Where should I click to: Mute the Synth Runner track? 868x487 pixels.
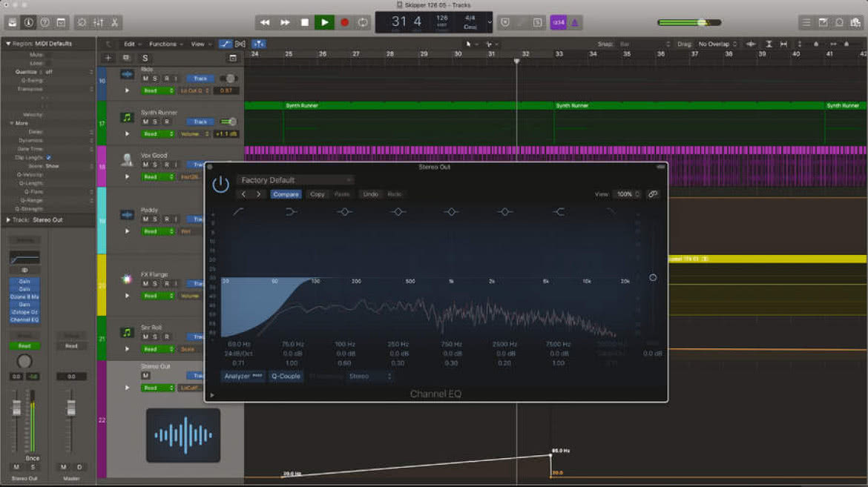click(145, 122)
